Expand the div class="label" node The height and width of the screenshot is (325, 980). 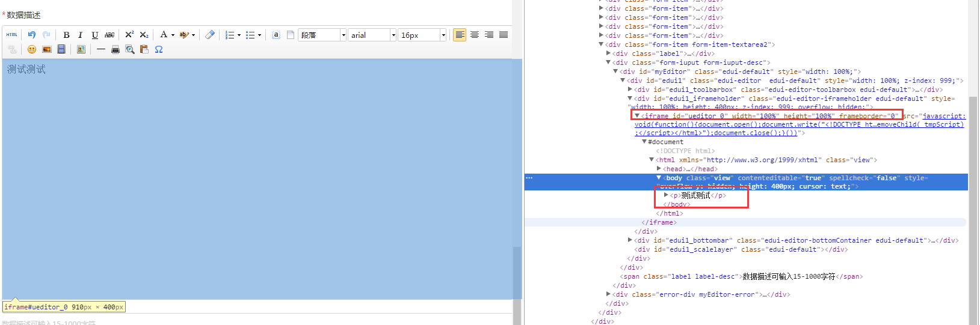pos(608,53)
